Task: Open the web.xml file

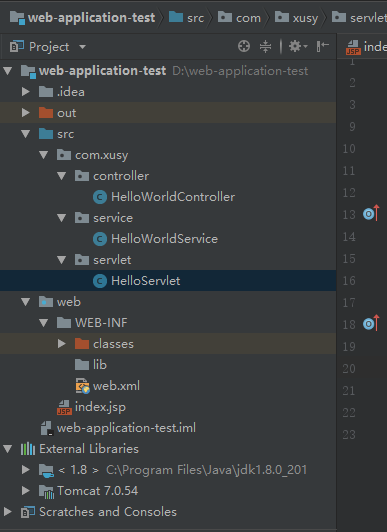Action: [x=107, y=386]
